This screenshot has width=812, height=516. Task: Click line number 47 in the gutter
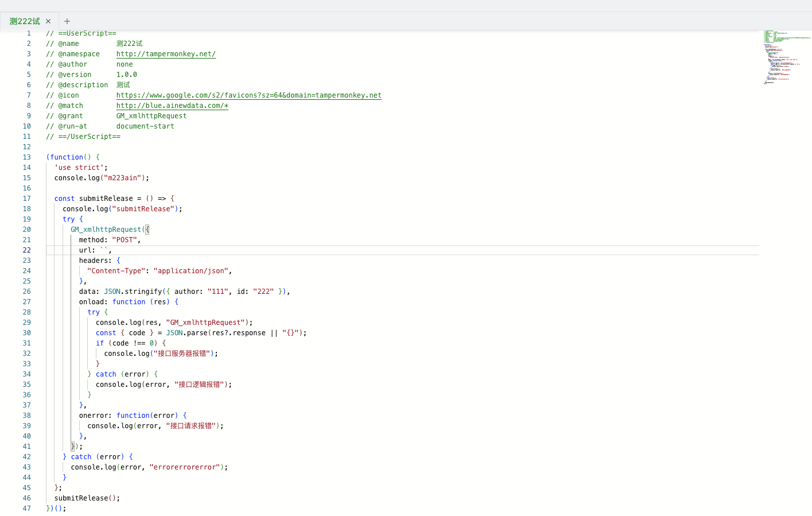pos(27,509)
